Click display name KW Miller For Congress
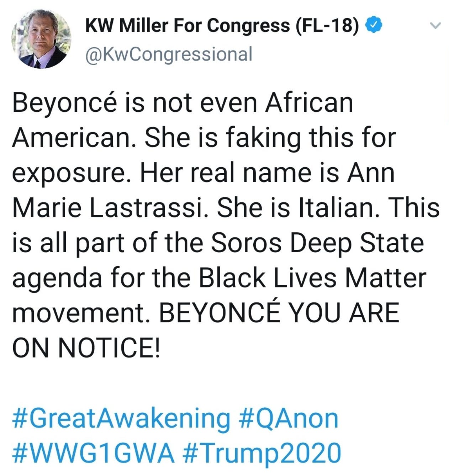 click(x=188, y=26)
